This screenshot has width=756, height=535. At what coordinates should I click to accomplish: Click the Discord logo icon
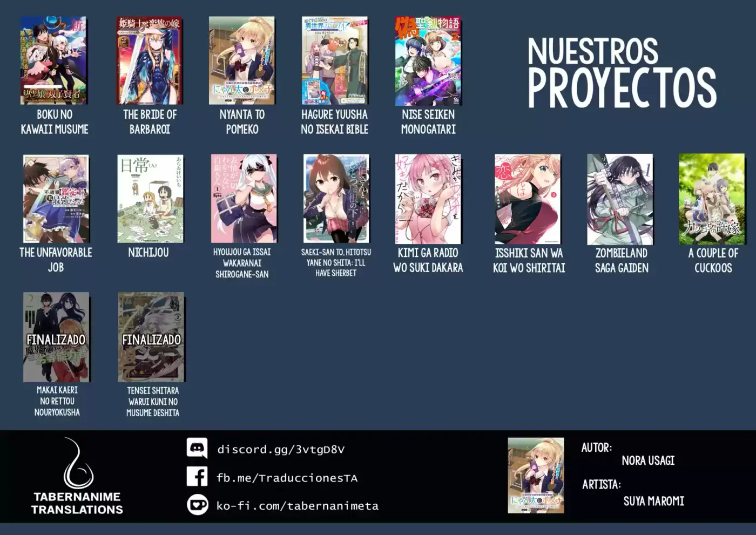(x=197, y=448)
